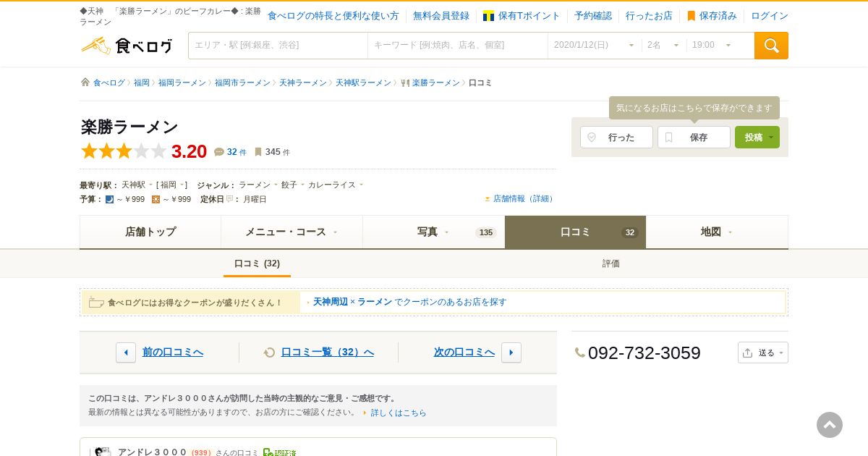Click the scroll-to-top round arrow button
This screenshot has width=868, height=456.
coord(830,425)
